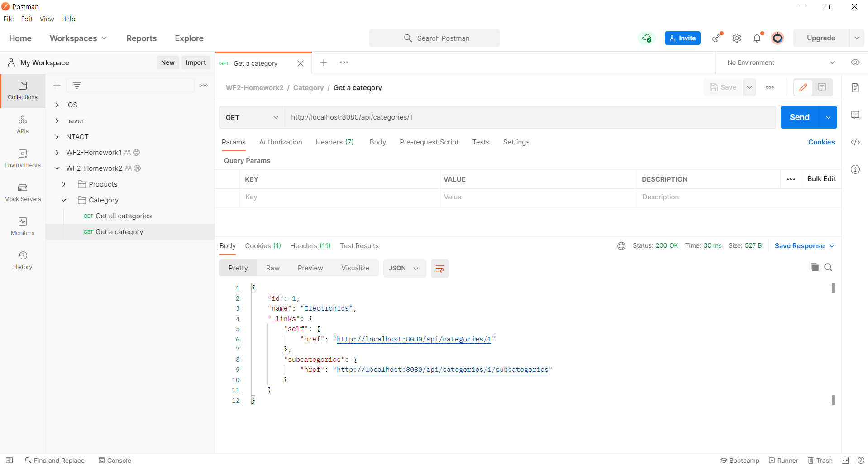Open the Cookies link
This screenshot has width=868, height=466.
pyautogui.click(x=821, y=142)
